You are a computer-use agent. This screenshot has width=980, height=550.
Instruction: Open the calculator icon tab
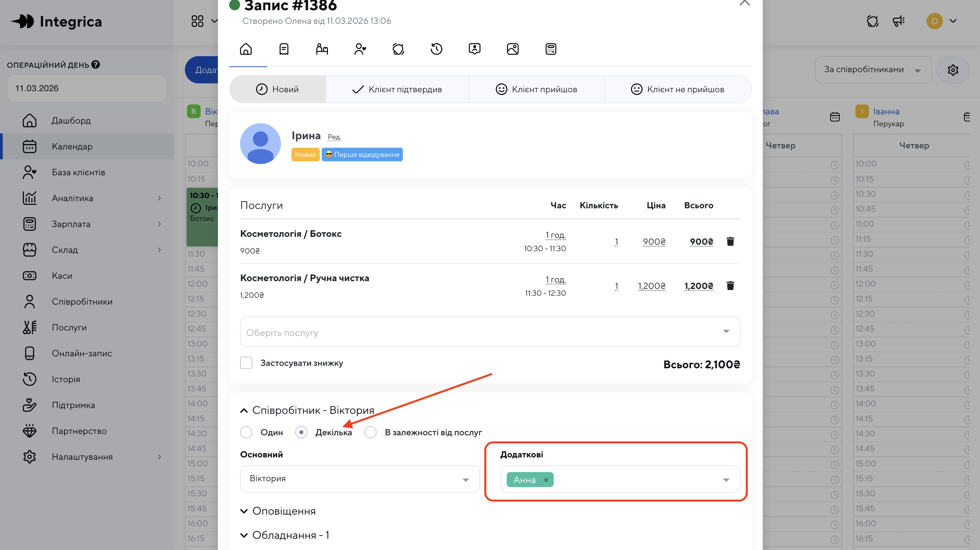coord(550,49)
